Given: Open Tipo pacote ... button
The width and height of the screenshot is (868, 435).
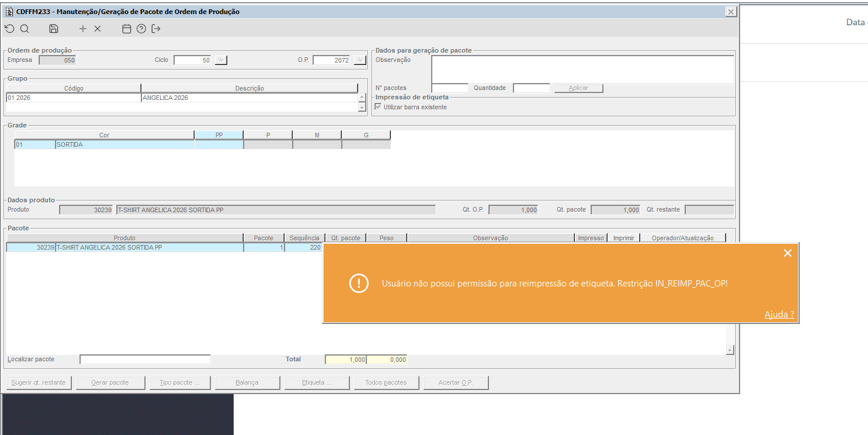Looking at the screenshot, I should click(179, 382).
